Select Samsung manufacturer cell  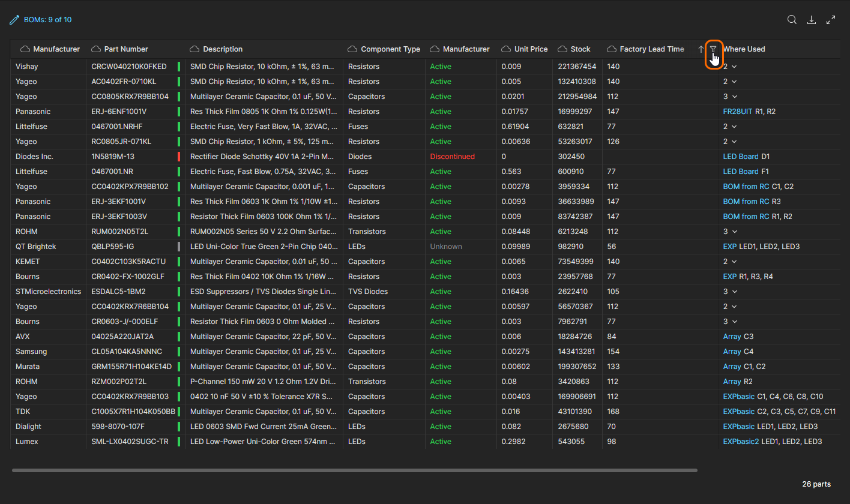pyautogui.click(x=31, y=352)
